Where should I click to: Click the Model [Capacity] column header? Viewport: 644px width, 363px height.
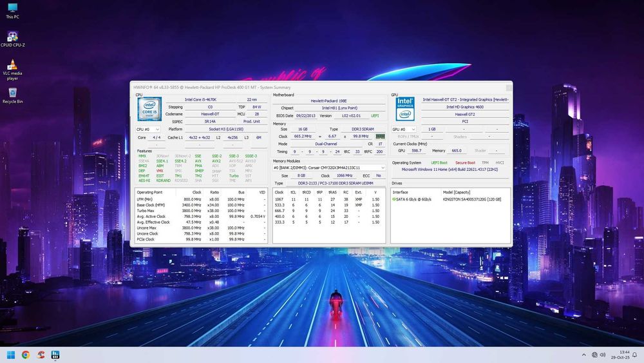[457, 192]
